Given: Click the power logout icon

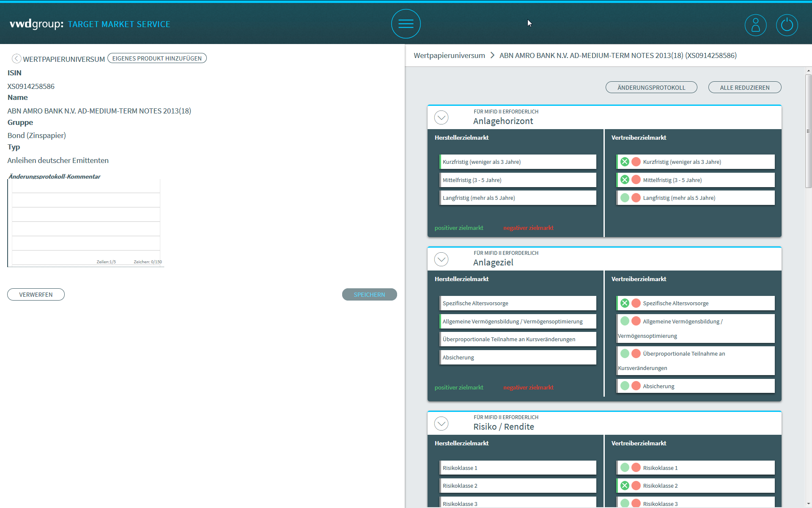Looking at the screenshot, I should coord(787,25).
